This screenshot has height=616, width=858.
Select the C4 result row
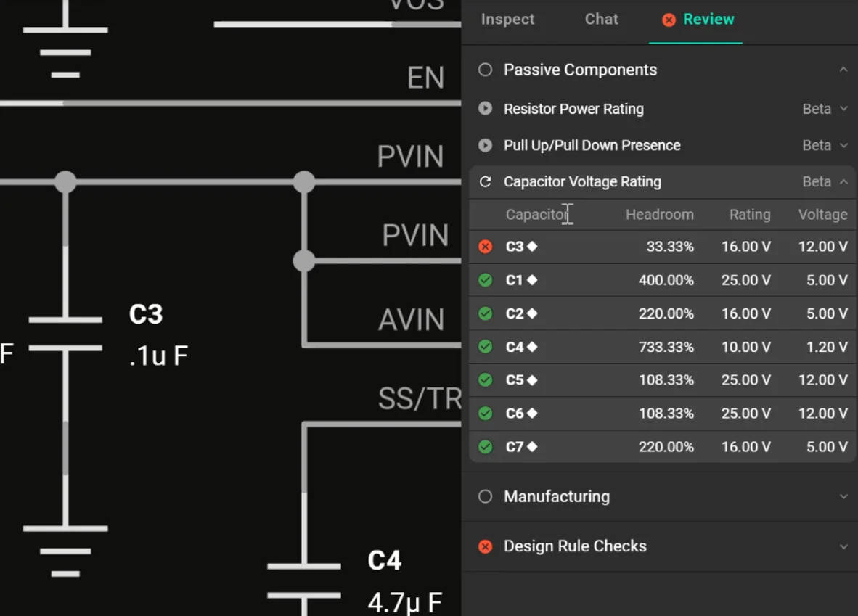tap(653, 347)
